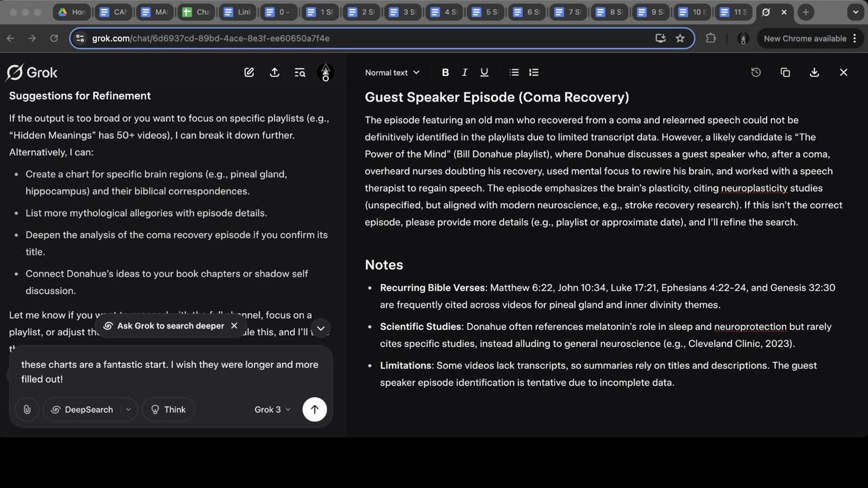Click the Suggestions for Refinement heading

pos(80,96)
